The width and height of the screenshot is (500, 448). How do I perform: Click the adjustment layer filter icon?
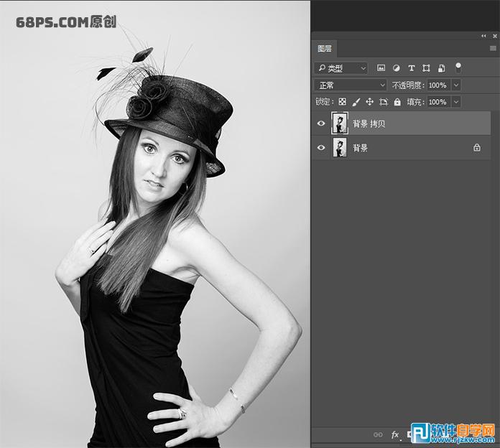click(396, 68)
